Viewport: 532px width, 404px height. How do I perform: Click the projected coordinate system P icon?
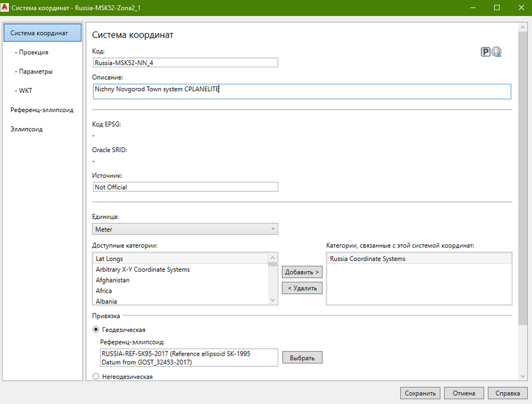coord(486,52)
